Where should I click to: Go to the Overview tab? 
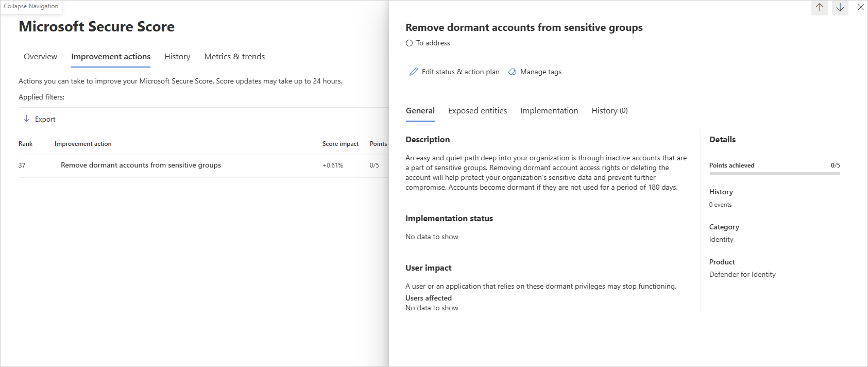(40, 57)
